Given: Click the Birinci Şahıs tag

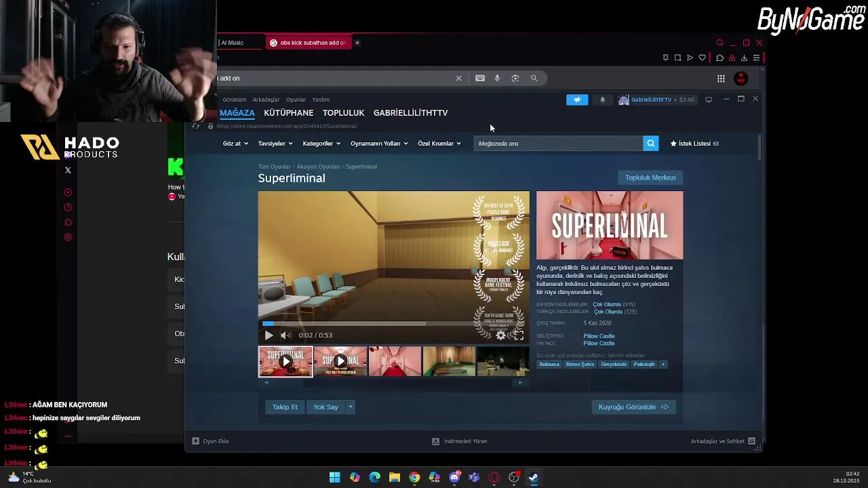Looking at the screenshot, I should click(x=580, y=364).
